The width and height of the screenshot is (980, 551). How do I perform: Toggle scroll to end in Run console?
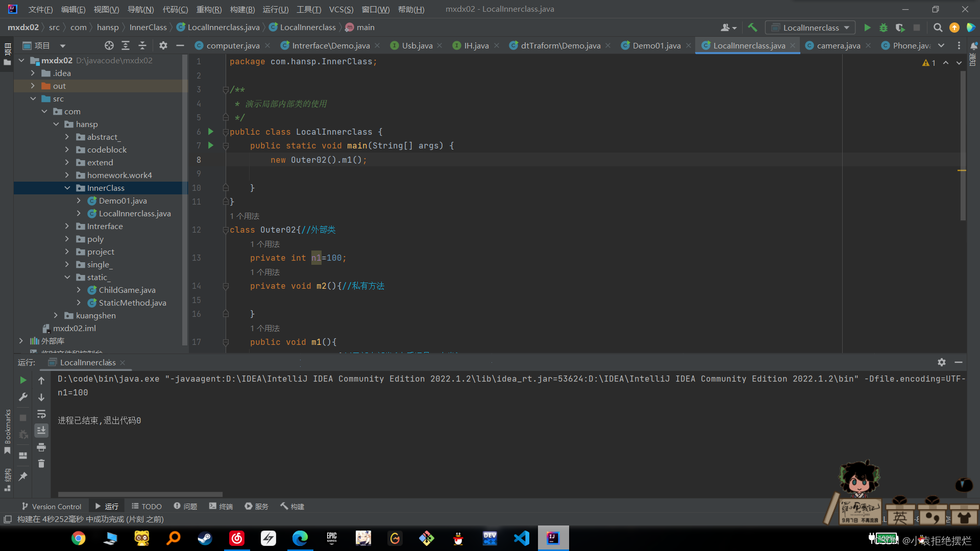pos(41,431)
